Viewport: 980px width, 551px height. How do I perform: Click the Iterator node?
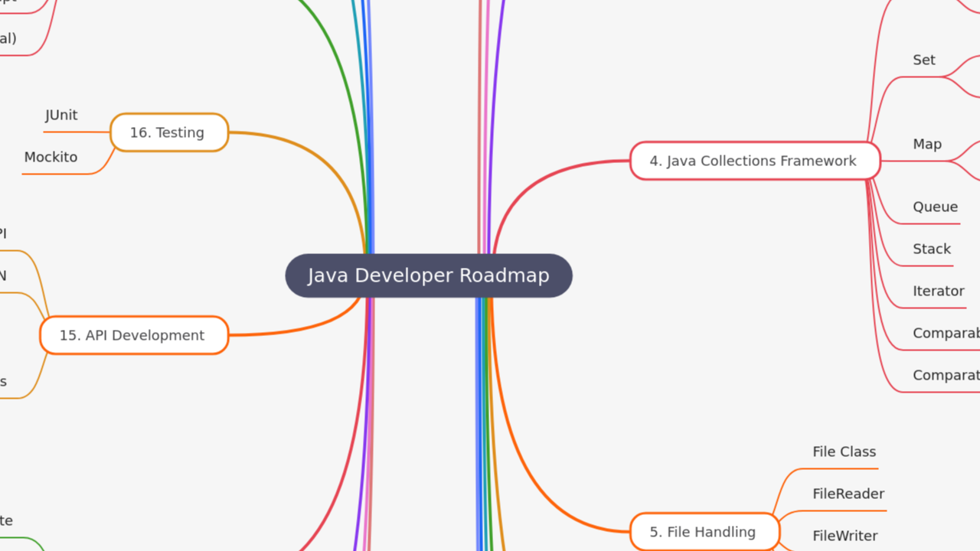pos(938,291)
